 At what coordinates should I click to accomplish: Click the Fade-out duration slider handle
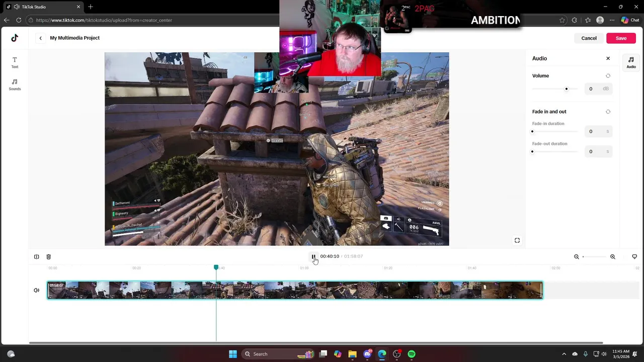point(532,152)
